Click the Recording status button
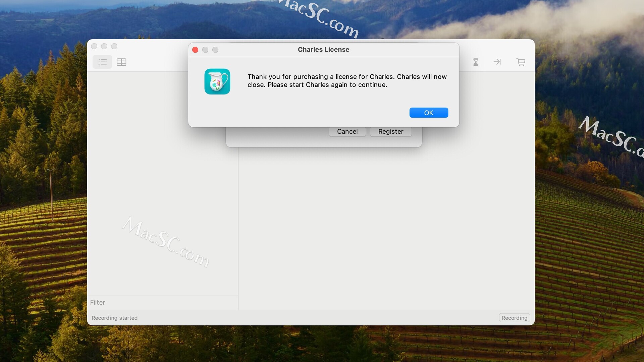This screenshot has width=644, height=362. point(514,318)
